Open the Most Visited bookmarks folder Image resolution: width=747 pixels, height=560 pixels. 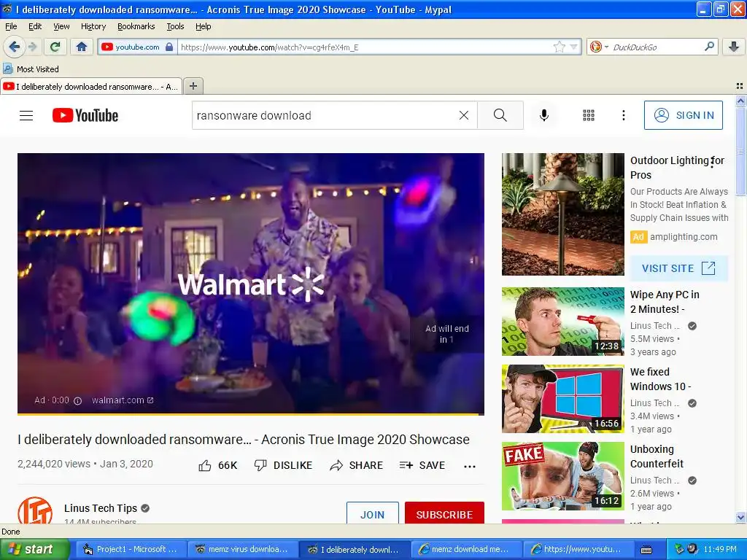tap(31, 69)
